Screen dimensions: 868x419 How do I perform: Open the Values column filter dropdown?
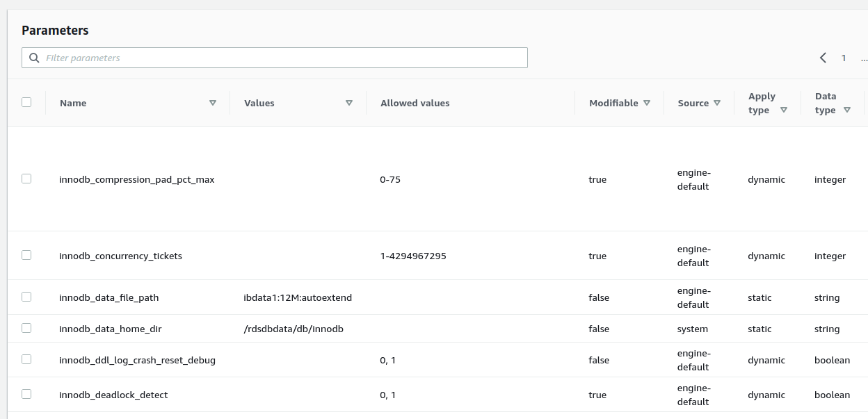(349, 102)
